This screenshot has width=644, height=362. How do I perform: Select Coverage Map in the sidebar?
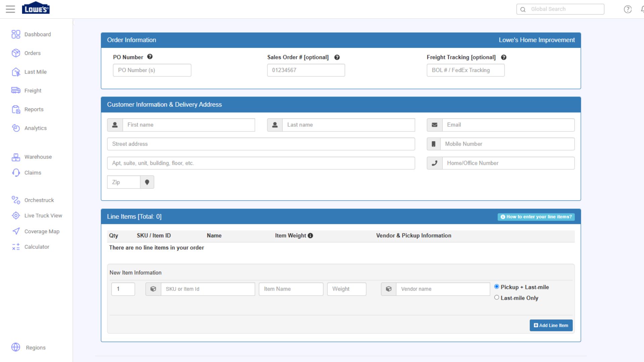coord(16,231)
